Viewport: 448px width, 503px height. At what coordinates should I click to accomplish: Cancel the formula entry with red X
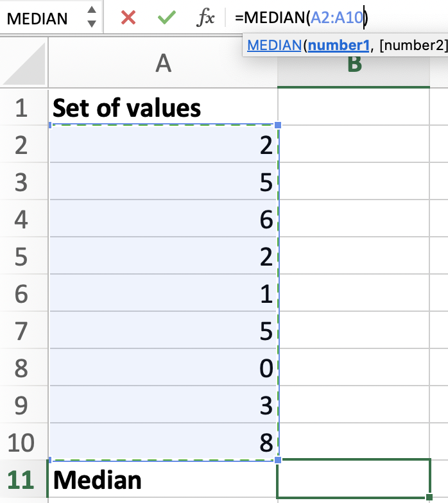[x=128, y=18]
